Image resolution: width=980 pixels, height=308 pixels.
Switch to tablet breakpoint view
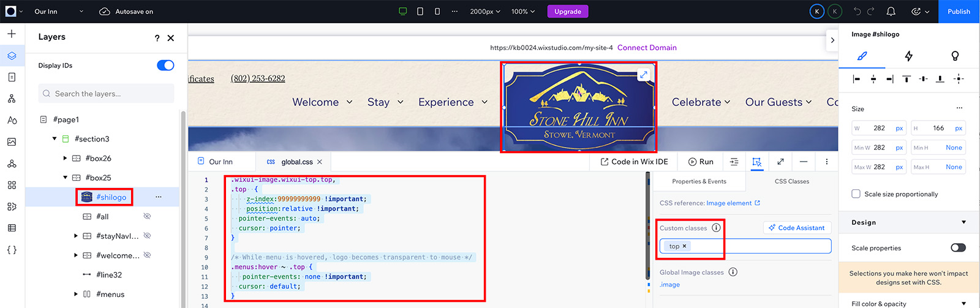(420, 12)
